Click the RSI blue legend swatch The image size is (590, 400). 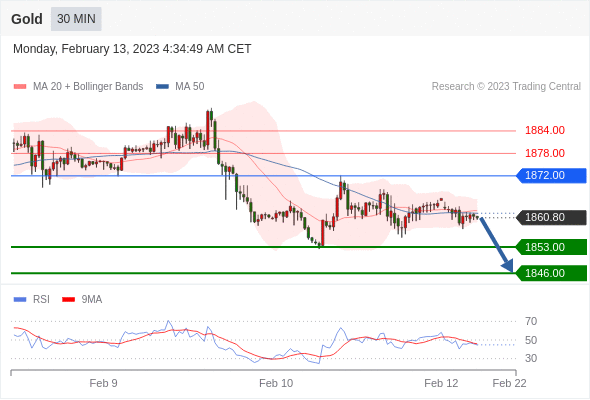20,300
